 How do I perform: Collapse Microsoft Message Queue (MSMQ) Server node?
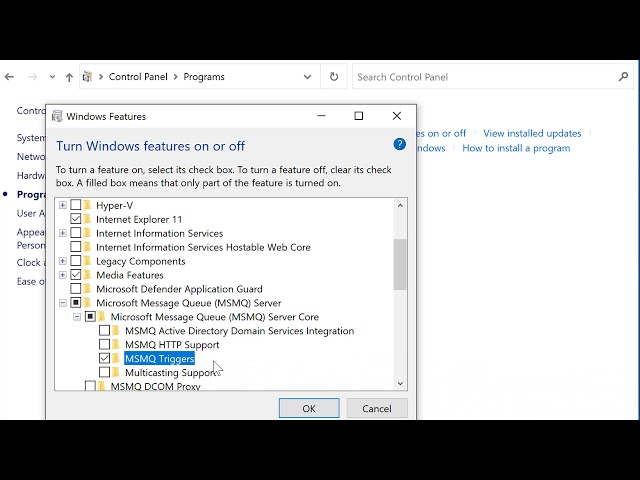point(62,302)
